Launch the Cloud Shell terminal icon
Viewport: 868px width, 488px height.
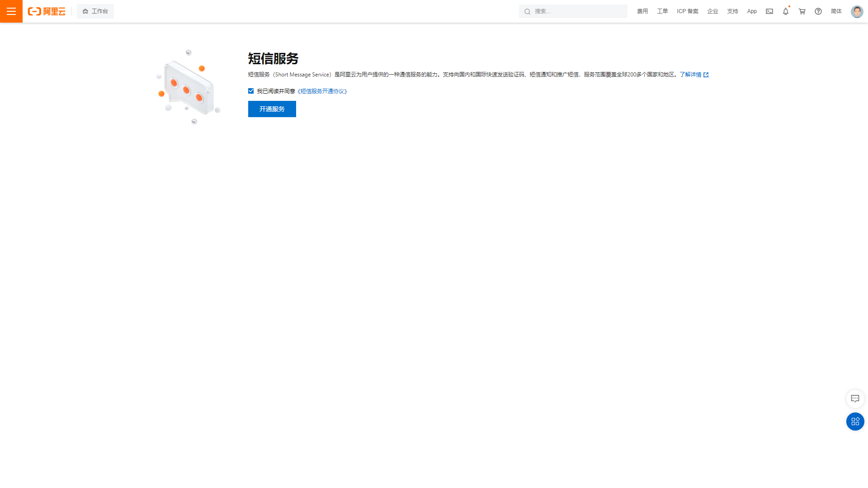click(x=769, y=11)
